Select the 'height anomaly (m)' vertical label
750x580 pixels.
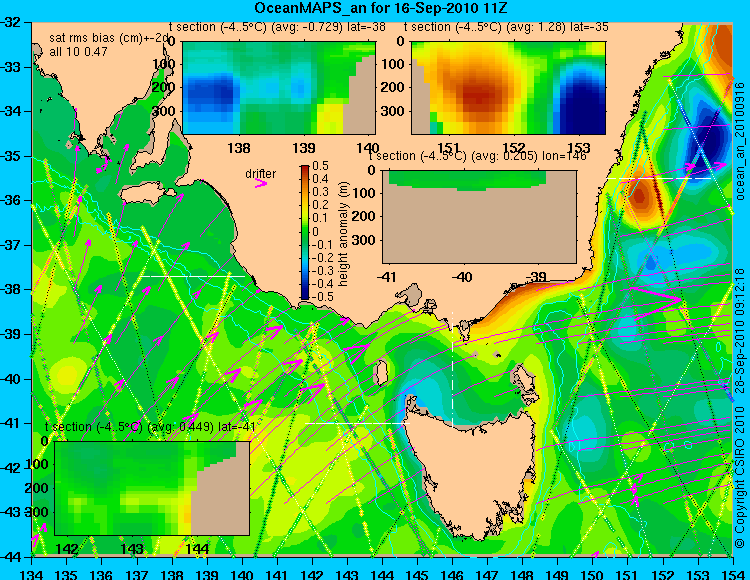[343, 234]
